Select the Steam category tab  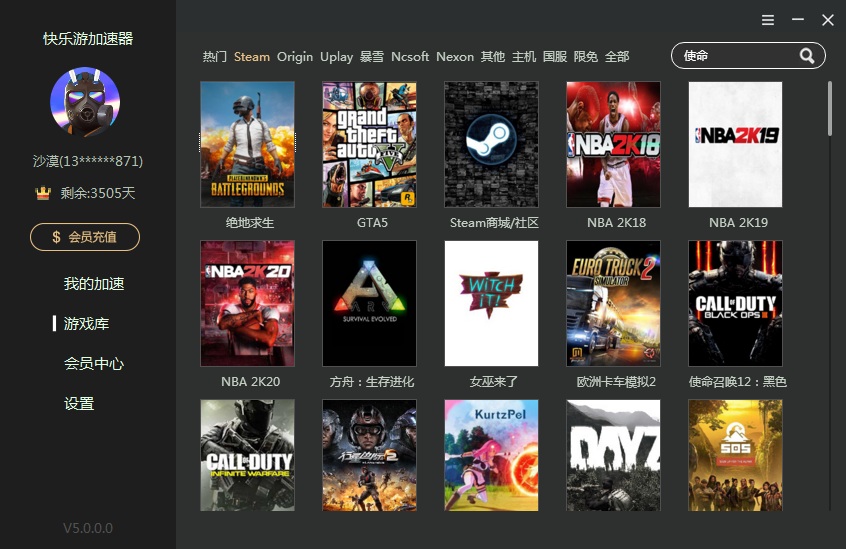coord(251,57)
